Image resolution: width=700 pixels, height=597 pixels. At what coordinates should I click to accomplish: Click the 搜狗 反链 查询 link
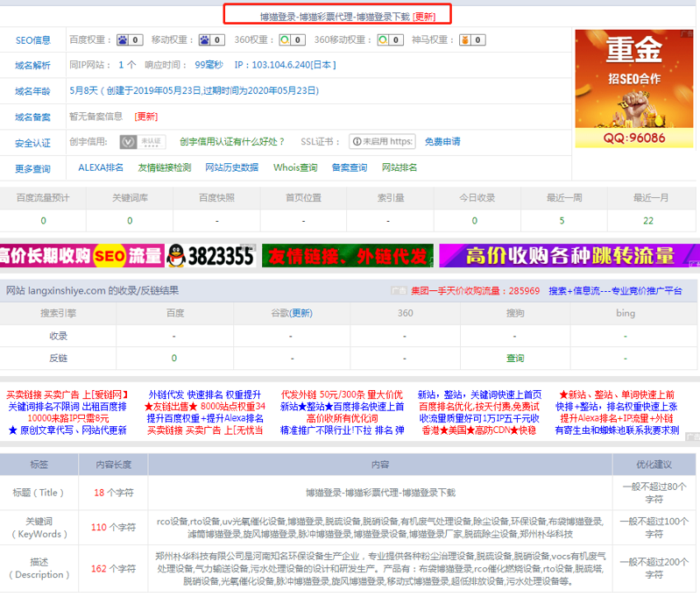515,359
